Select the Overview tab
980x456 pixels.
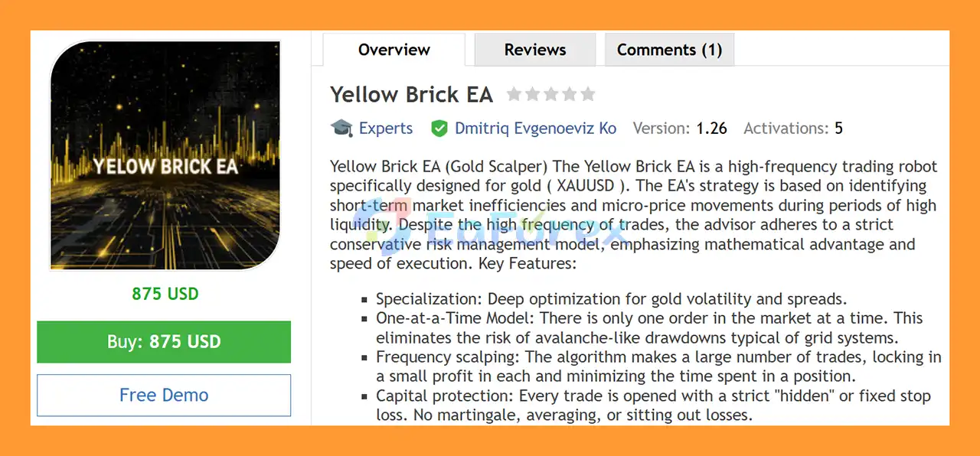click(x=394, y=49)
